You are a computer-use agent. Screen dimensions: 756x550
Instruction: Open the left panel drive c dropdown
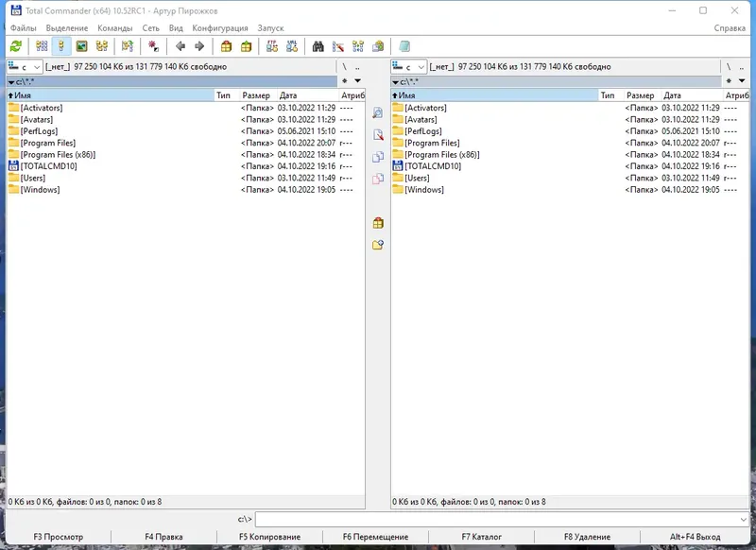(x=25, y=66)
